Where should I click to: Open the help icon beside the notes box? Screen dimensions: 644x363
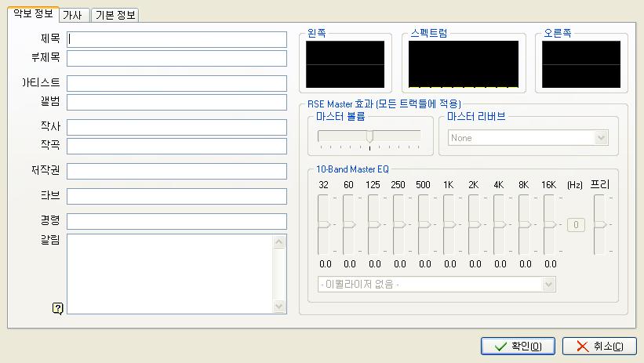pyautogui.click(x=58, y=307)
